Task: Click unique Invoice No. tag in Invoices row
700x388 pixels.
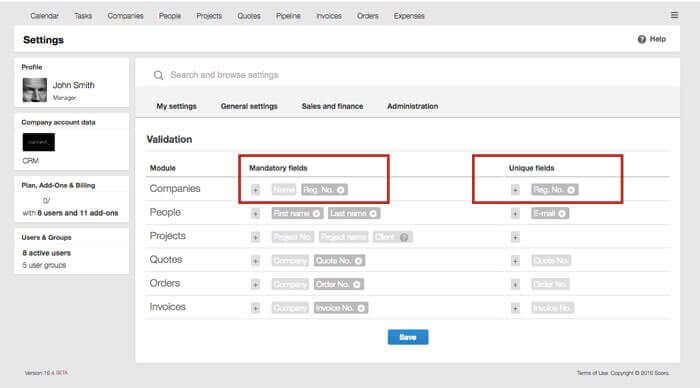Action: pyautogui.click(x=553, y=308)
